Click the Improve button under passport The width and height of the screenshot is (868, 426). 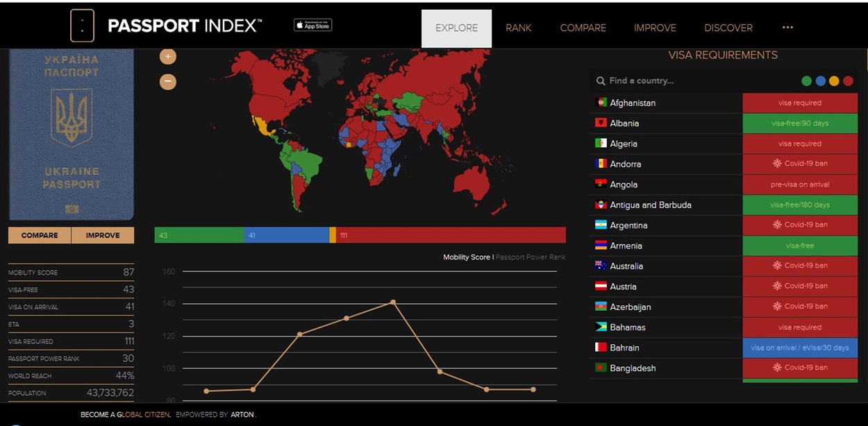103,235
